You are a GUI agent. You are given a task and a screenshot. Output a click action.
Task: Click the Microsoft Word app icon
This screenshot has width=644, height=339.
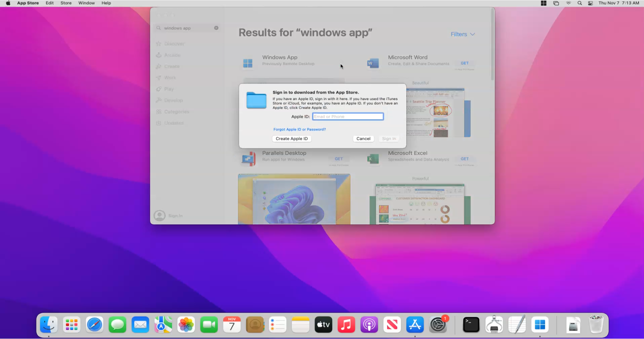(373, 63)
